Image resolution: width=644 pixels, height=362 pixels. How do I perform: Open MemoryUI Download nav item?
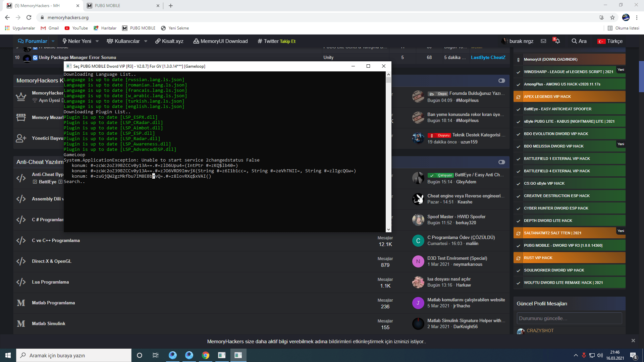(x=220, y=41)
